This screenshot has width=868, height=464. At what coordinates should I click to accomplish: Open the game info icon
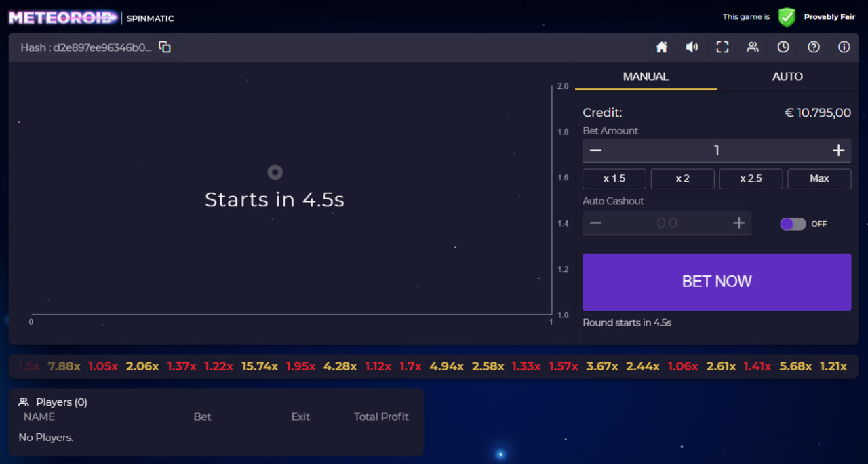pos(844,47)
